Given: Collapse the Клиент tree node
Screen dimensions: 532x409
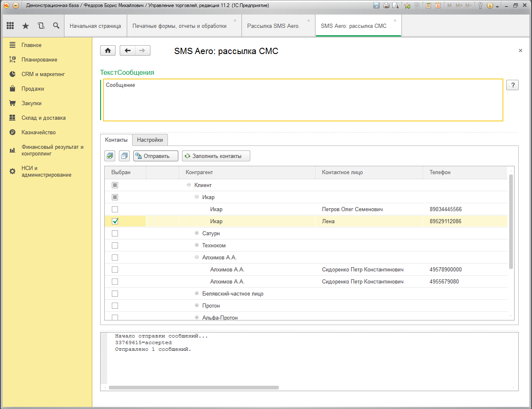Looking at the screenshot, I should [x=189, y=185].
